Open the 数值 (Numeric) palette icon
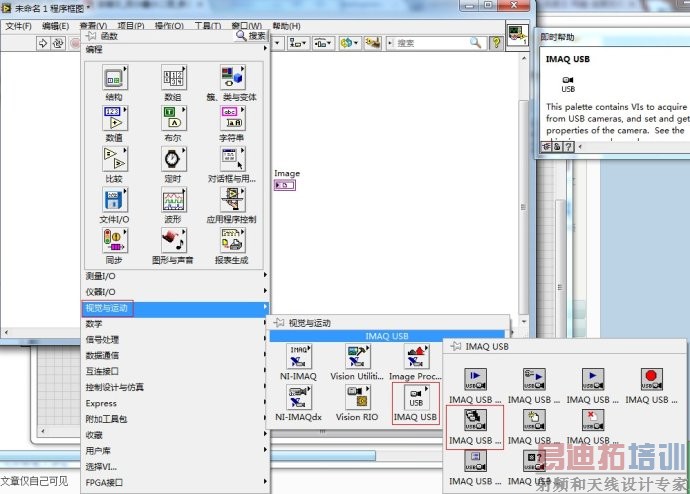The width and height of the screenshot is (690, 494). (x=115, y=118)
